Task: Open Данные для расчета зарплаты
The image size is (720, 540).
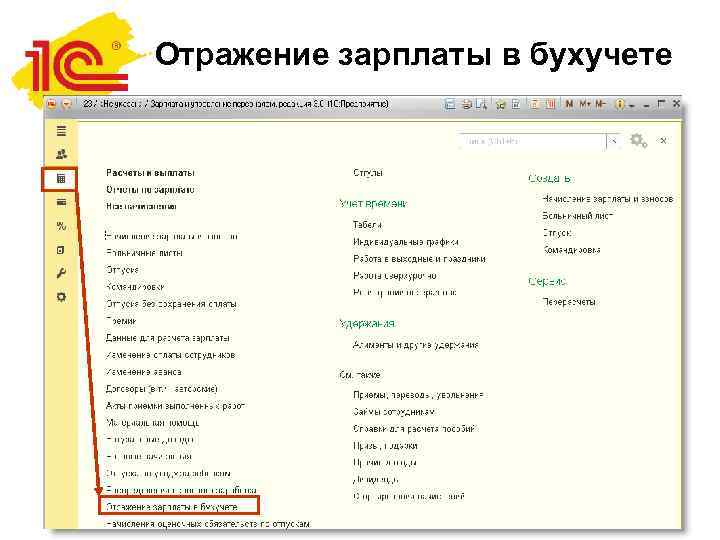Action: (x=168, y=338)
